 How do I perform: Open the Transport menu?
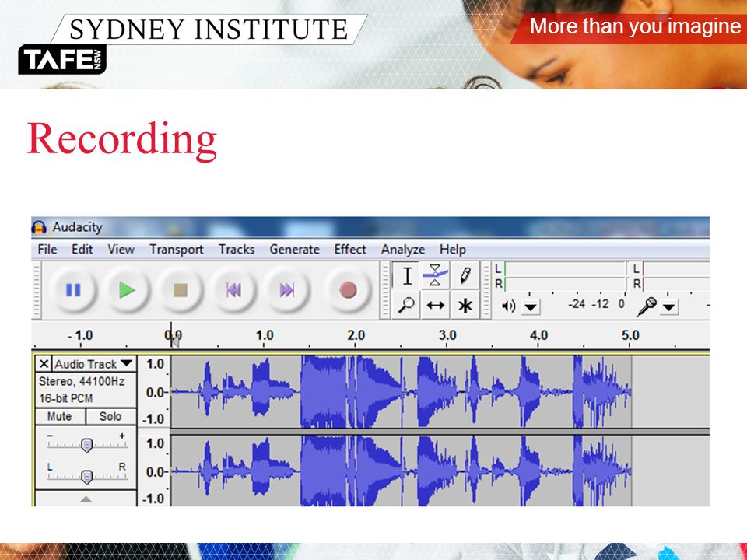click(x=177, y=250)
